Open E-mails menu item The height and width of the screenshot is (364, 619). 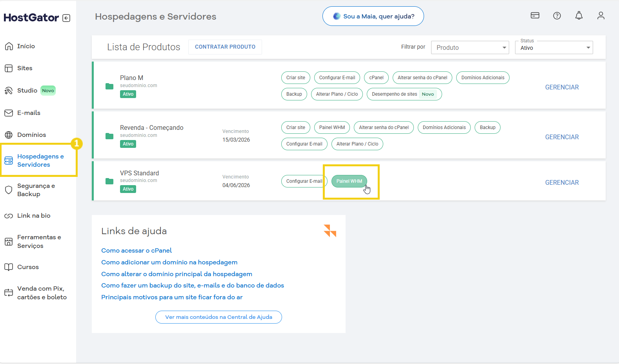tap(29, 113)
